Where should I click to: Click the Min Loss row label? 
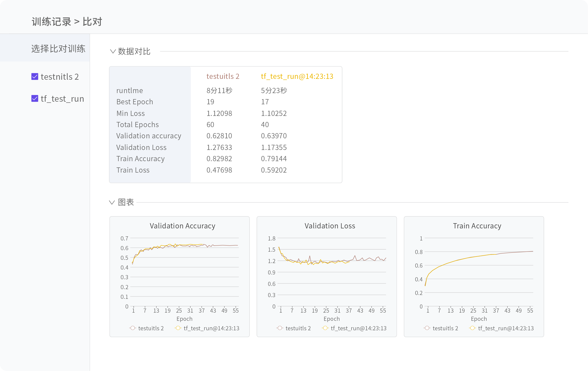pyautogui.click(x=131, y=113)
